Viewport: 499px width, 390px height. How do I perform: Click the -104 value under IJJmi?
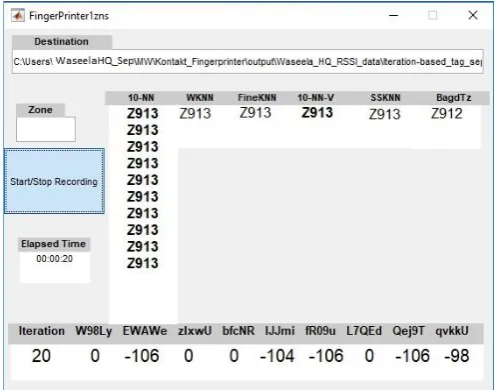pyautogui.click(x=277, y=356)
